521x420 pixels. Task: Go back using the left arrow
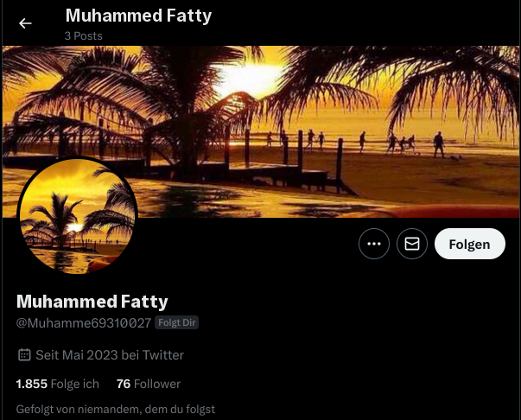tap(25, 23)
